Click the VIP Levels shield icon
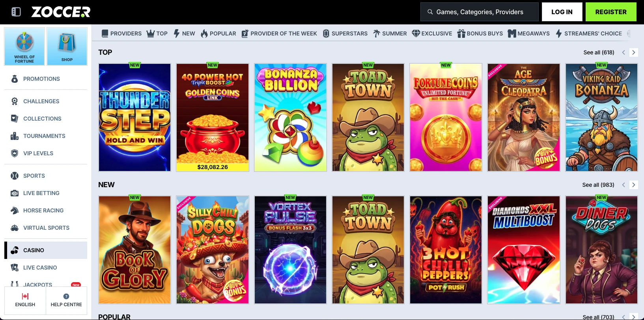644x320 pixels. point(15,153)
